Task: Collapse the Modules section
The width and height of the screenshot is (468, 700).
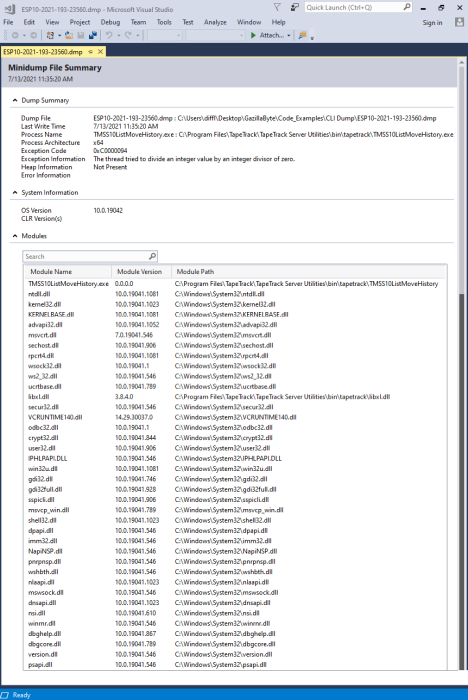Action: point(15,236)
